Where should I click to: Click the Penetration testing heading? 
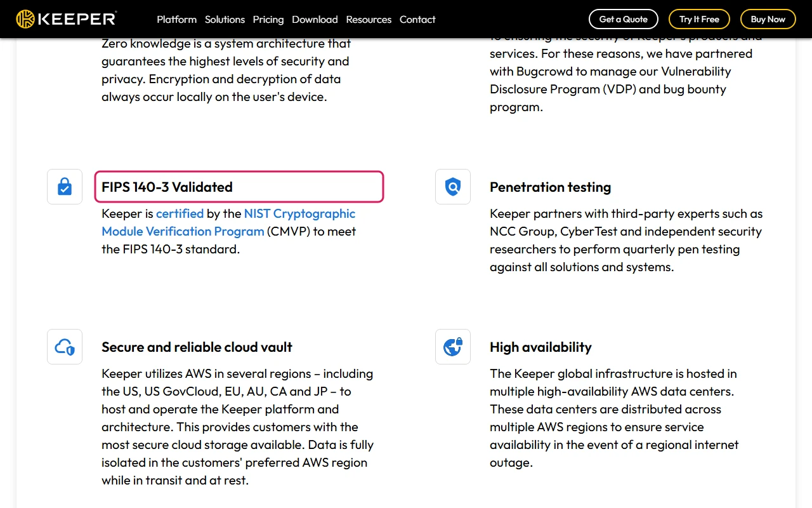[x=551, y=187]
